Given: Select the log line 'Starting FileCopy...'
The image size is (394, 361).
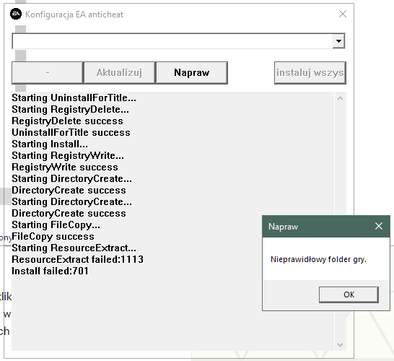Looking at the screenshot, I should tap(56, 225).
